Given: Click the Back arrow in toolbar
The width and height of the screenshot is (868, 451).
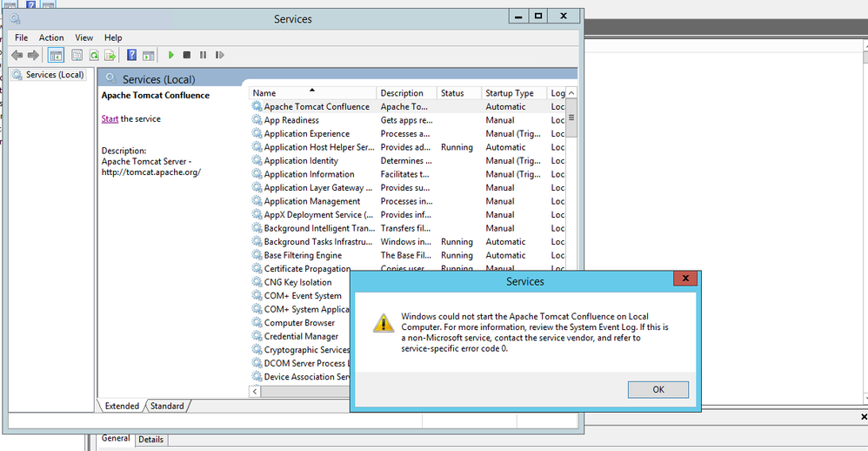Looking at the screenshot, I should (17, 55).
